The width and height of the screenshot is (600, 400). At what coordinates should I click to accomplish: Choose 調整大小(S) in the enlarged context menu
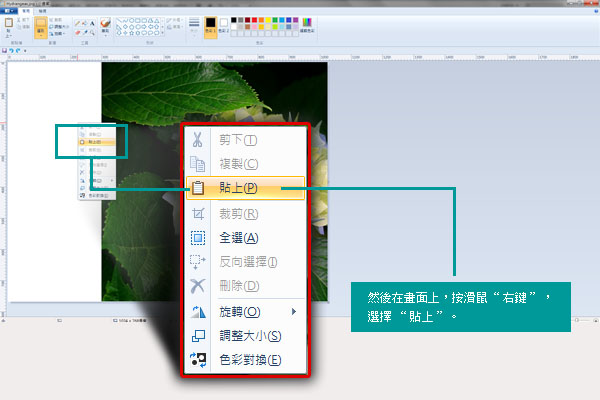245,336
